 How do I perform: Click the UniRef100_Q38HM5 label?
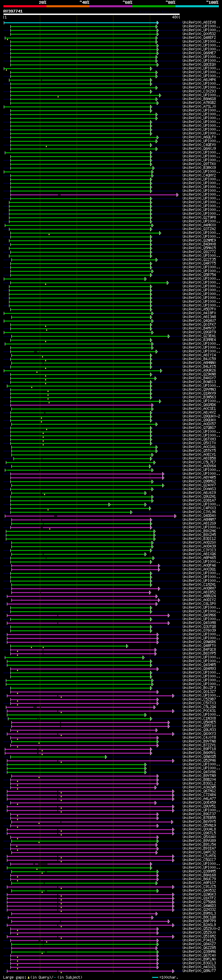pos(199,872)
